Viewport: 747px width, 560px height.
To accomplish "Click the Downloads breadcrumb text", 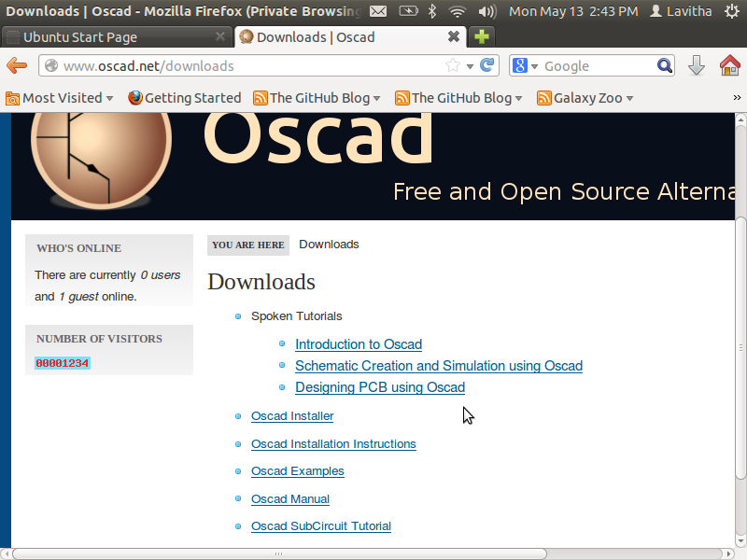I will coord(329,245).
